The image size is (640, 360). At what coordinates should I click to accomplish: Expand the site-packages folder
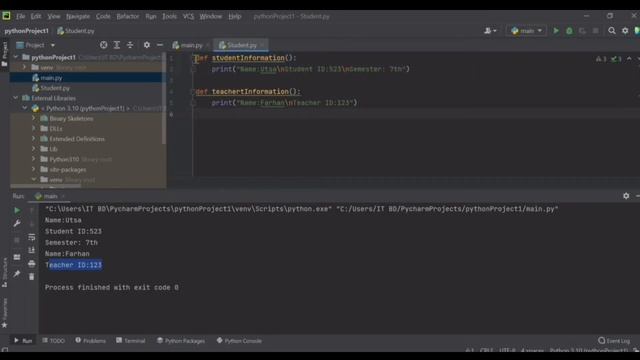(x=34, y=169)
